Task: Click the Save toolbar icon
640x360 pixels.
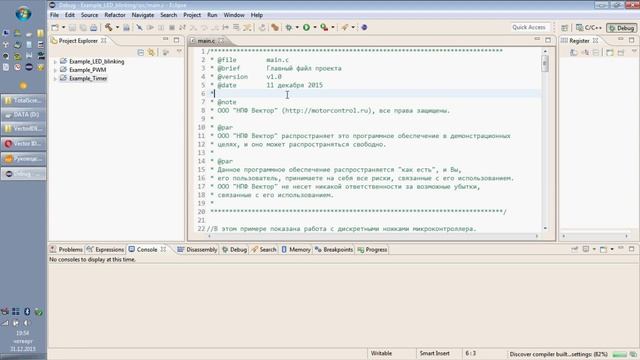Action: tap(72, 27)
